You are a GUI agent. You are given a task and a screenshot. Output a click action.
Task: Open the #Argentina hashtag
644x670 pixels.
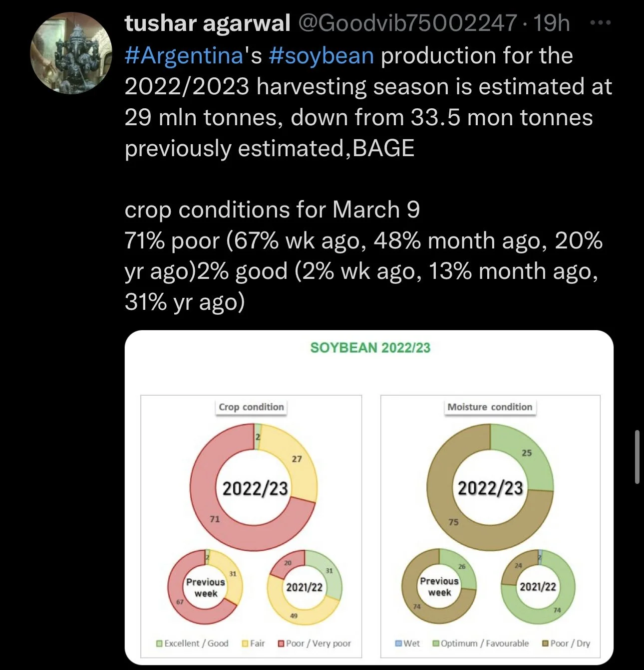[184, 55]
